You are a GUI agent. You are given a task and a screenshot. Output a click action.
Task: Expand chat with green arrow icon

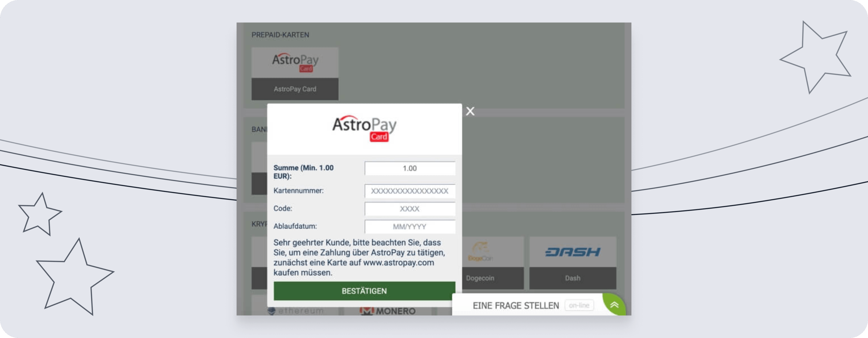(x=614, y=305)
